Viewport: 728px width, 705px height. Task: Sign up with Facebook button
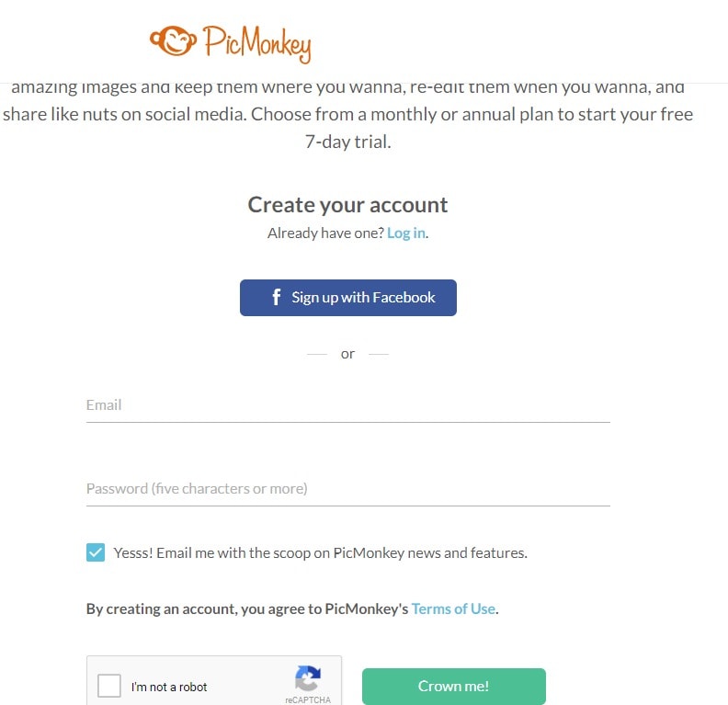[348, 298]
